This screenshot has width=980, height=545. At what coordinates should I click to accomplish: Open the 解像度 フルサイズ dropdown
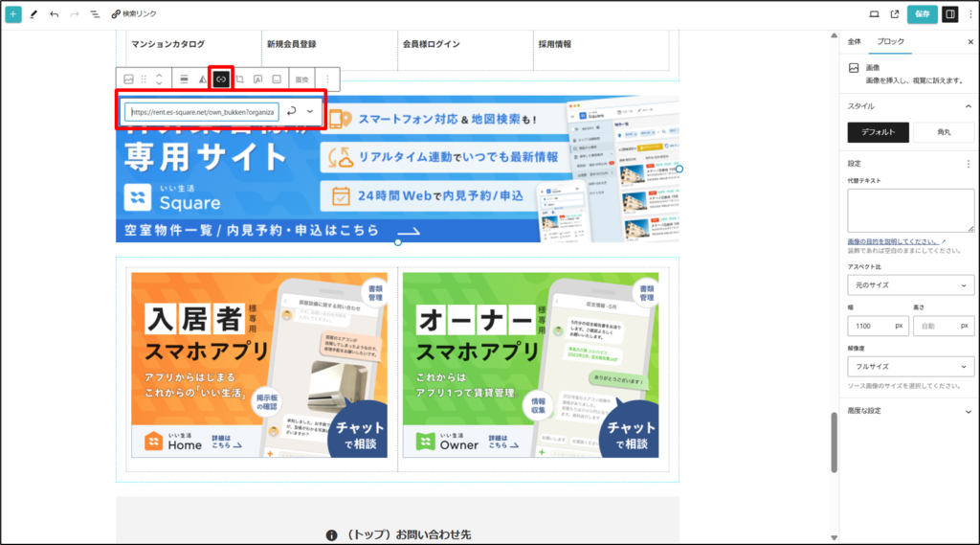click(x=910, y=366)
